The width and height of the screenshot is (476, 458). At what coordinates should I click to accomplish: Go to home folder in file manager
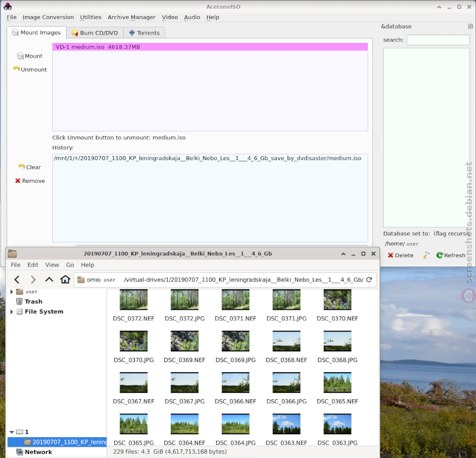(65, 279)
